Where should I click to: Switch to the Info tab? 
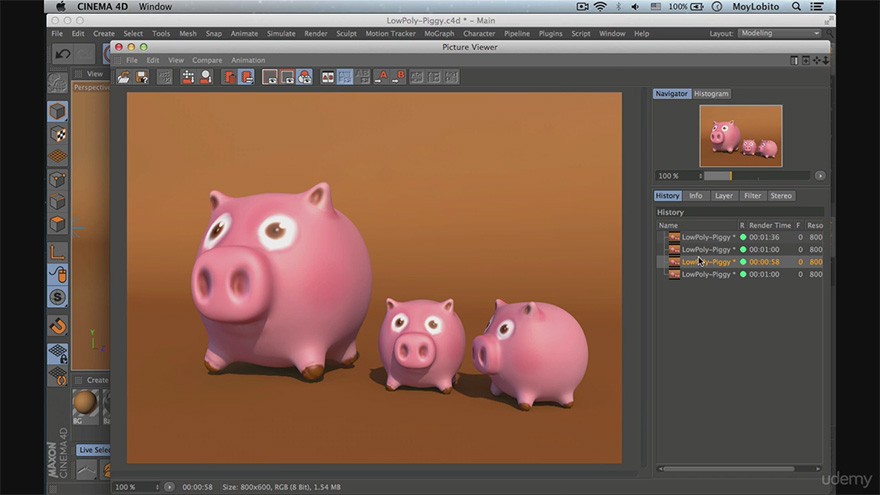click(695, 196)
